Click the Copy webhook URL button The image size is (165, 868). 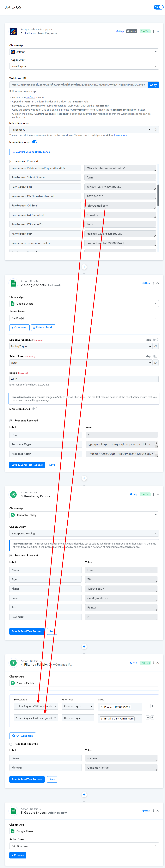[153, 85]
